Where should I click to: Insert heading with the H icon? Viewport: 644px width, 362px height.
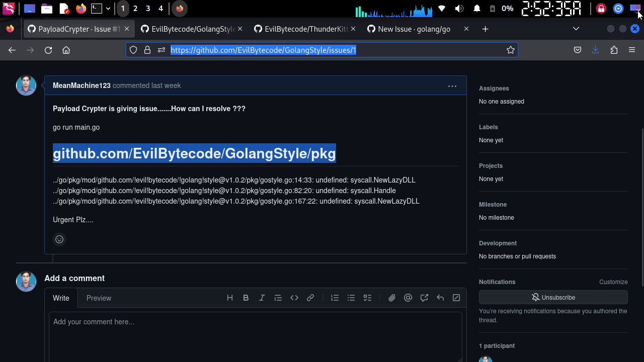(x=230, y=298)
